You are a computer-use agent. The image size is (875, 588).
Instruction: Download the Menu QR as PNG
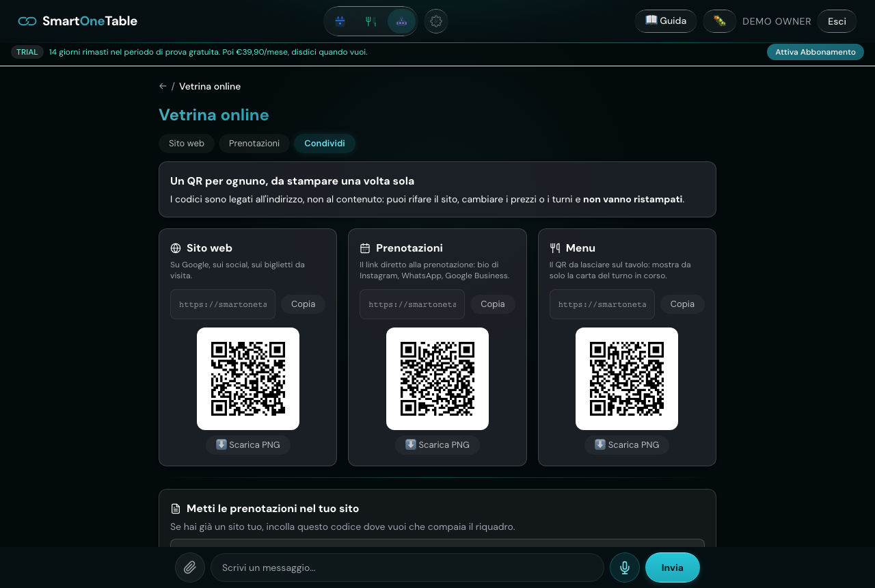tap(627, 445)
